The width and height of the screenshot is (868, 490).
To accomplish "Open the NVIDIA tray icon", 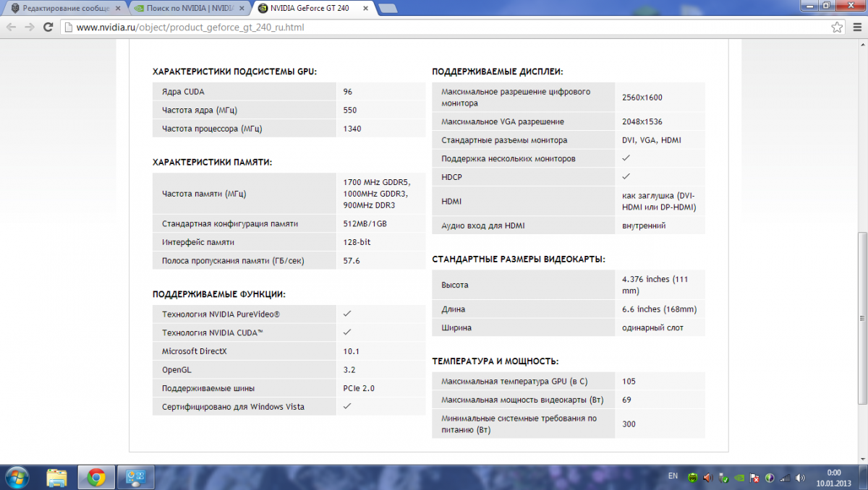I will point(739,478).
